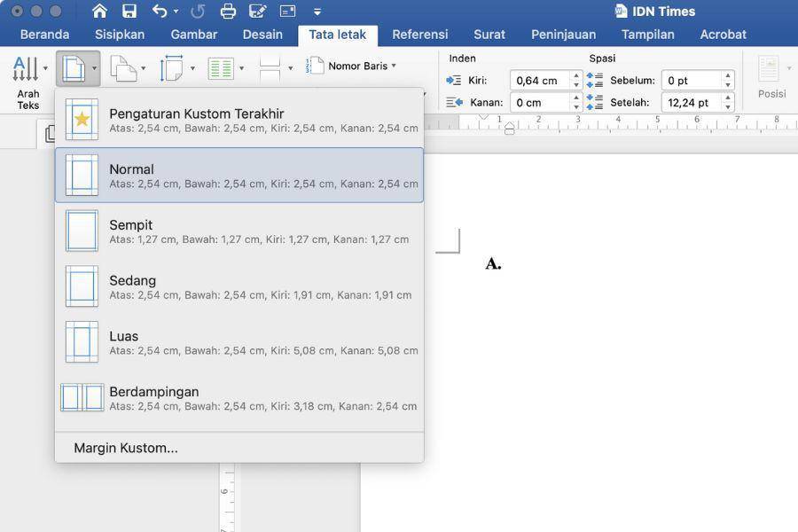This screenshot has width=798, height=532.
Task: Open the Customize Quick Access Toolbar dropdown
Action: [x=317, y=12]
